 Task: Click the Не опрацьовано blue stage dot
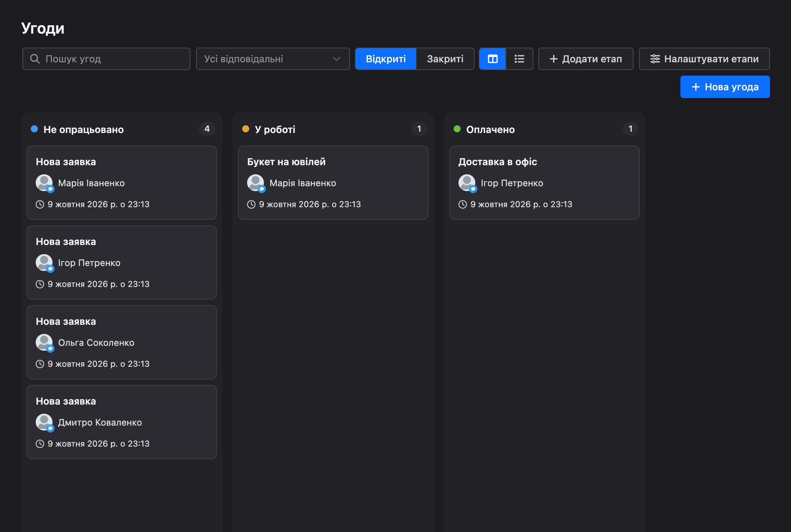[34, 129]
